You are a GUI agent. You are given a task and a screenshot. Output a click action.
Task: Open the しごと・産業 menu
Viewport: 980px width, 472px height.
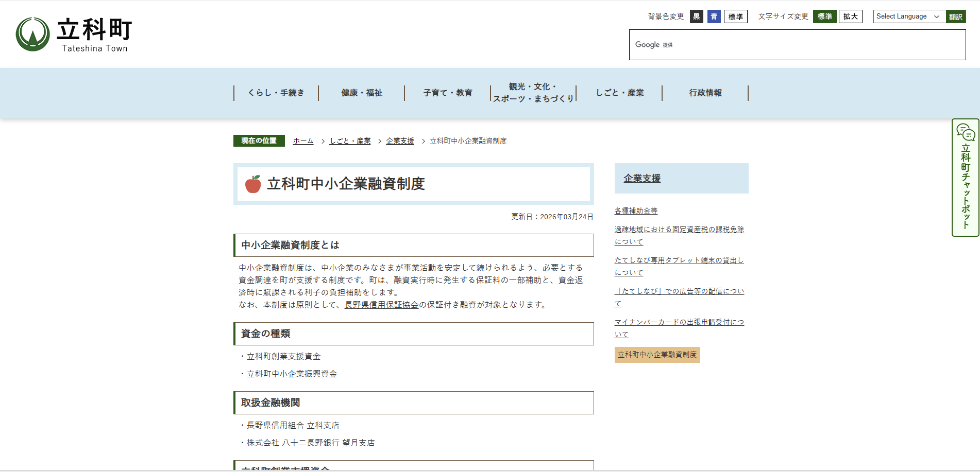coord(620,93)
